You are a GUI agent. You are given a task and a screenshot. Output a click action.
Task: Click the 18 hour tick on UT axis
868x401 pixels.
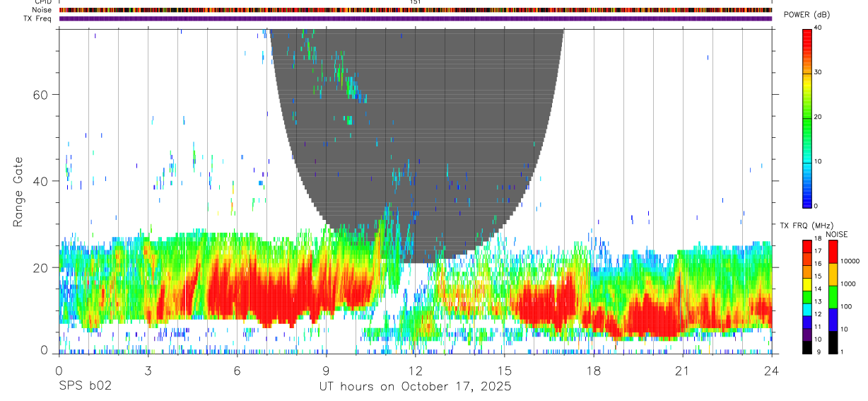(x=594, y=370)
